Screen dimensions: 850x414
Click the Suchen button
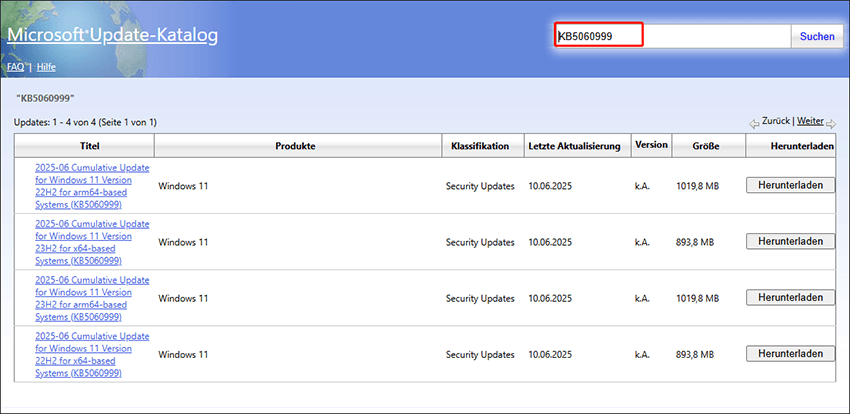[x=817, y=36]
